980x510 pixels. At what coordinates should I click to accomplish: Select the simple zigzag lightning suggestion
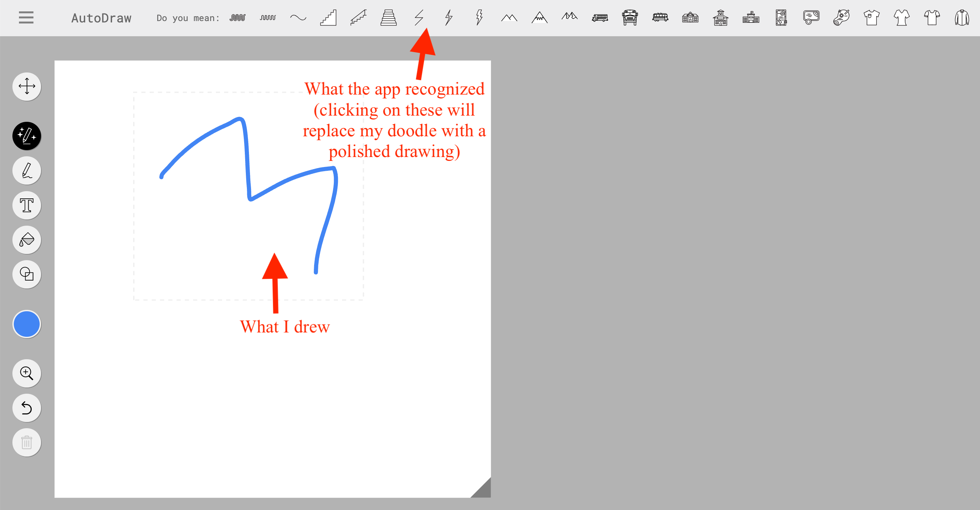coord(419,18)
